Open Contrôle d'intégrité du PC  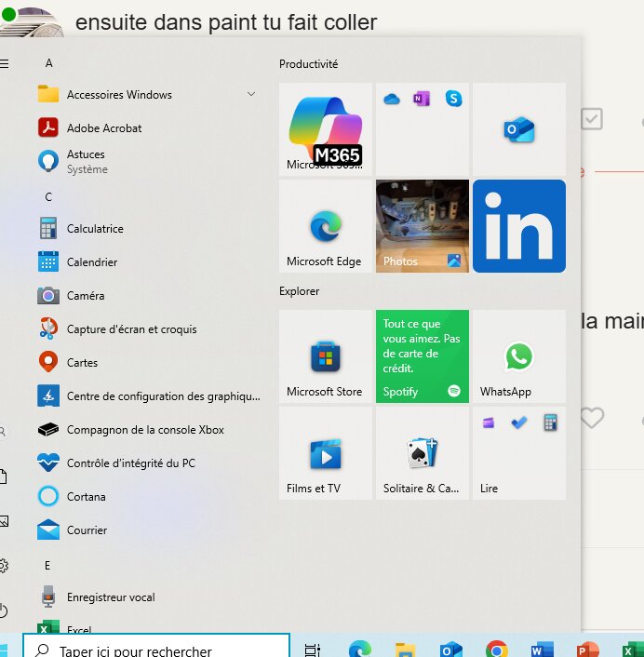[x=149, y=463]
